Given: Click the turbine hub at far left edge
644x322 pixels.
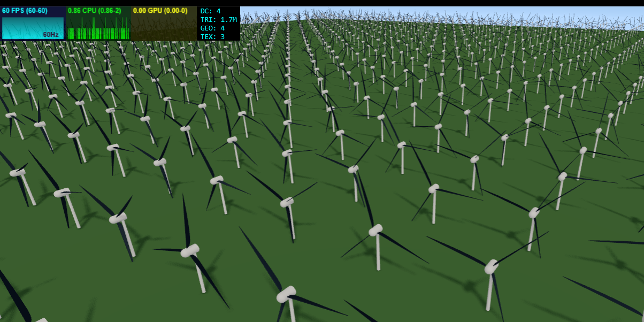Looking at the screenshot, I should (18, 173).
